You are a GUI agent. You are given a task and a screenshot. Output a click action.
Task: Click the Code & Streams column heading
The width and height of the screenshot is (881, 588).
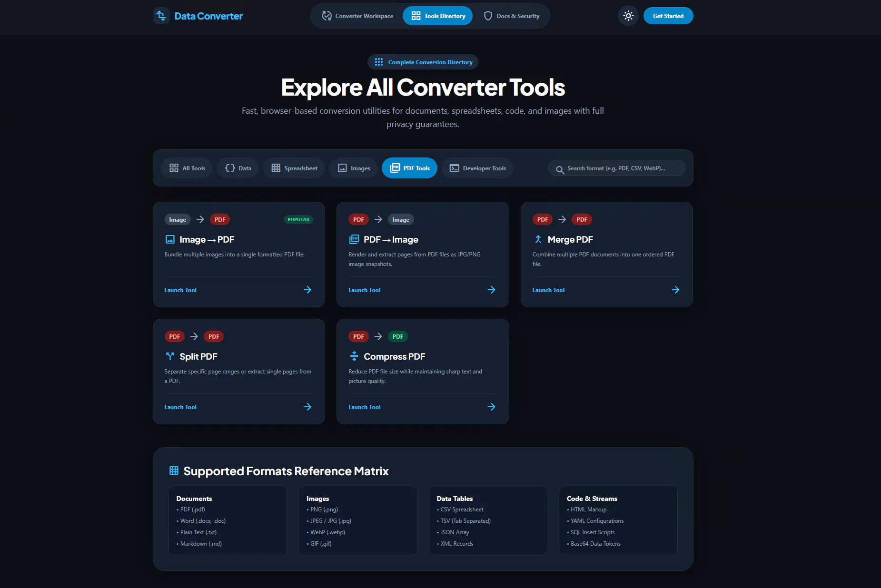(592, 499)
